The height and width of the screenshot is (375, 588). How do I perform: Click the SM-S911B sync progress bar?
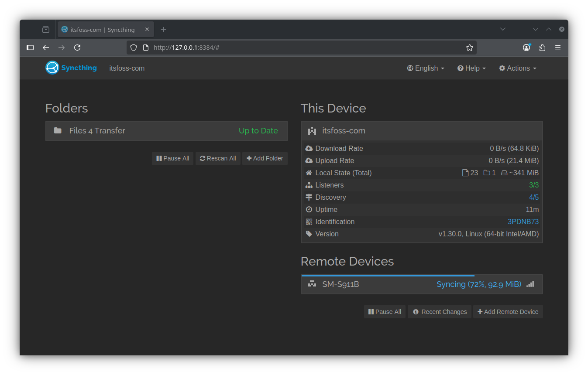388,275
